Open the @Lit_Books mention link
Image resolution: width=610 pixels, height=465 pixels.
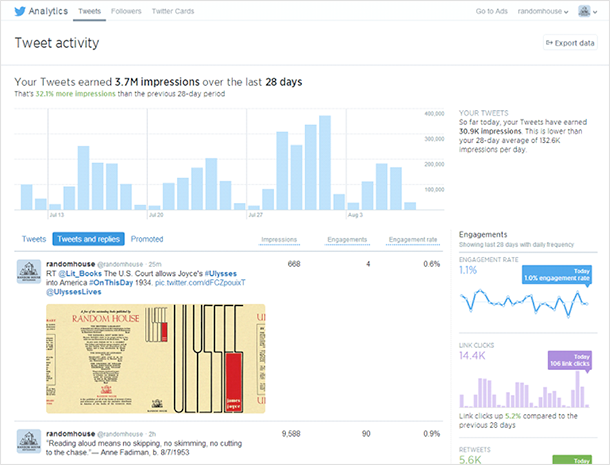tap(80, 274)
